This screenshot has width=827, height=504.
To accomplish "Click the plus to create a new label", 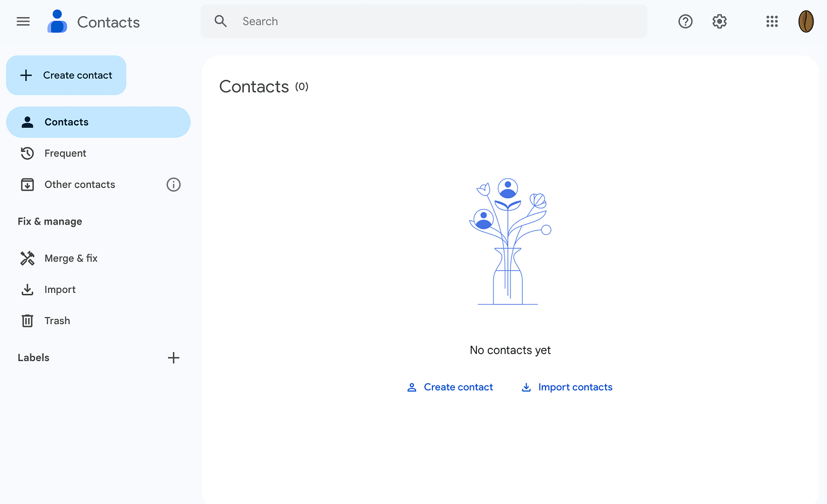I will (173, 357).
